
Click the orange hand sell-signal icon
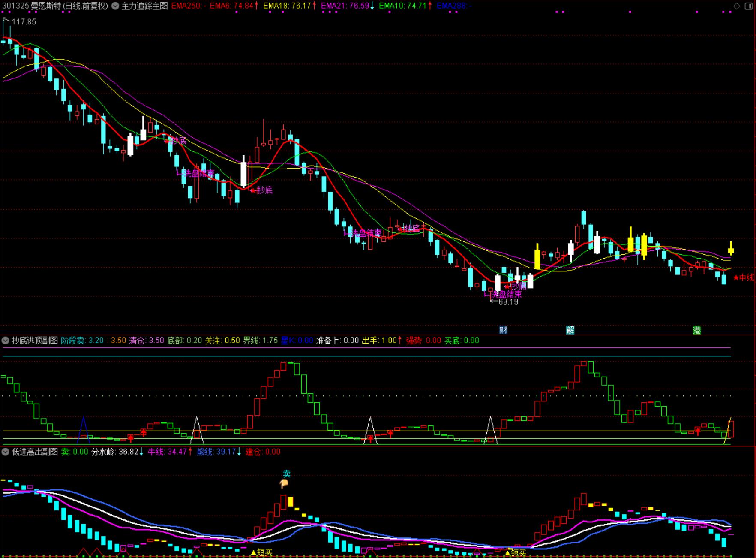click(283, 484)
